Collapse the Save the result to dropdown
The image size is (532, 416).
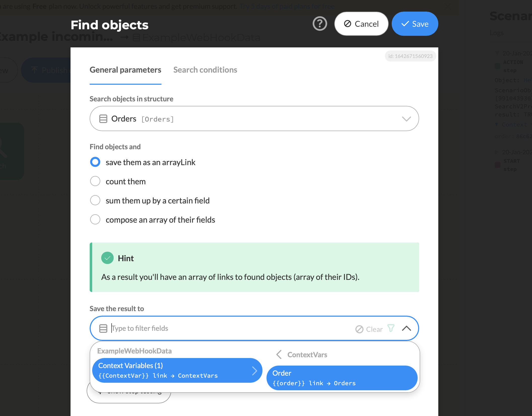(406, 328)
